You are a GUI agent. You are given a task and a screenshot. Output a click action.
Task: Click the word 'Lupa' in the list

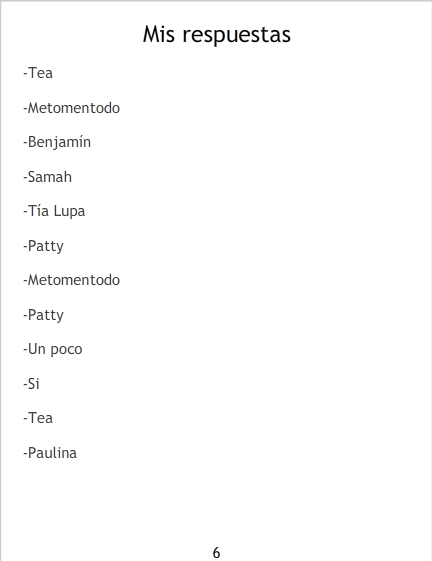[x=69, y=211]
